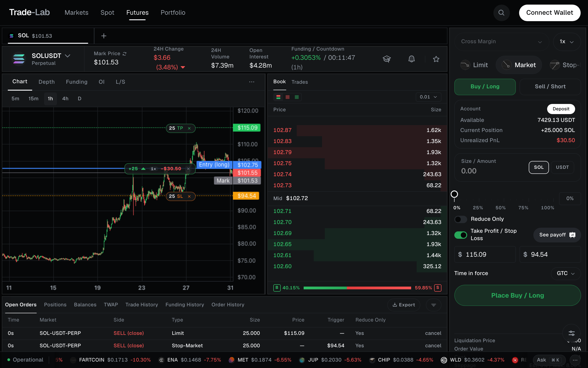Go to the Portfolio nav item
Image resolution: width=588 pixels, height=368 pixels.
pos(173,13)
